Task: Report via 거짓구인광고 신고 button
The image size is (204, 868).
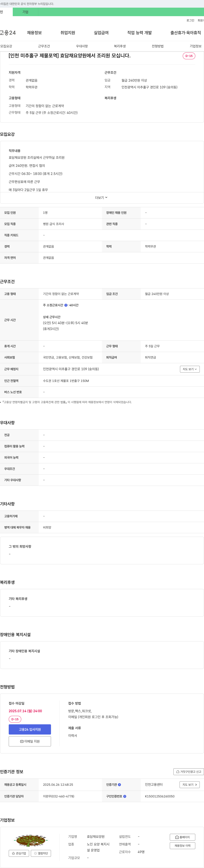Action: (x=188, y=772)
